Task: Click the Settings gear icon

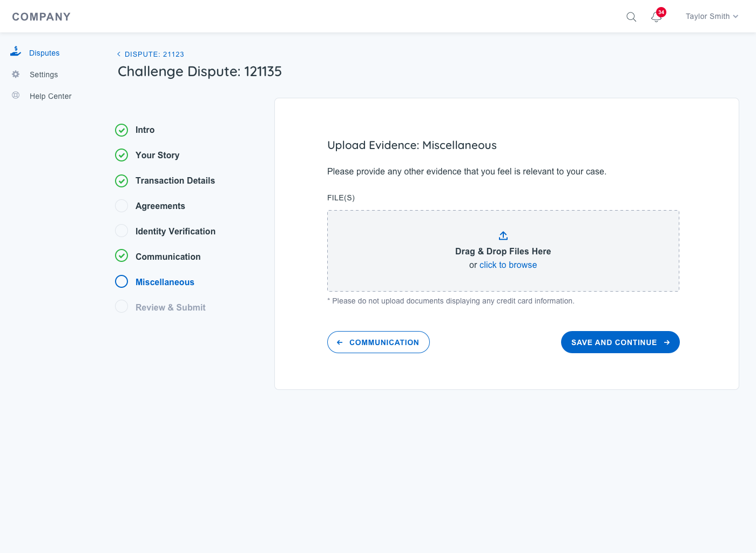Action: click(16, 75)
